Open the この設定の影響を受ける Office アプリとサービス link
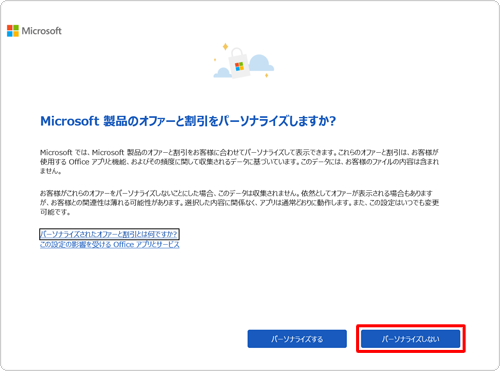The image size is (500, 371). pyautogui.click(x=110, y=245)
